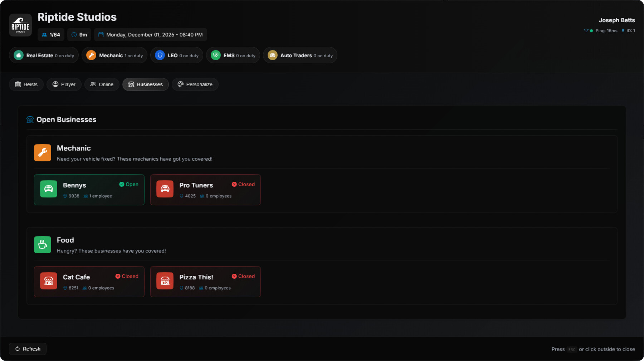Click the calendar icon beside the date
The width and height of the screenshot is (644, 361).
pos(101,35)
